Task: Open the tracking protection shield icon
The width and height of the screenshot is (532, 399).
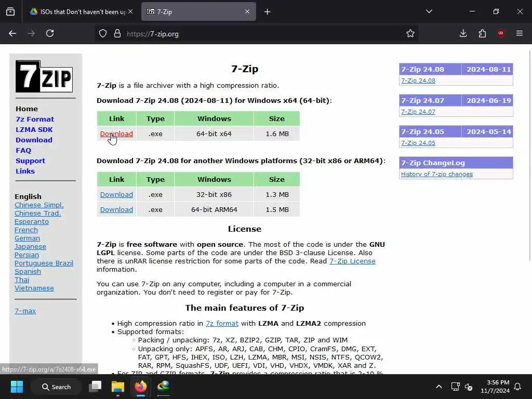Action: [103, 34]
